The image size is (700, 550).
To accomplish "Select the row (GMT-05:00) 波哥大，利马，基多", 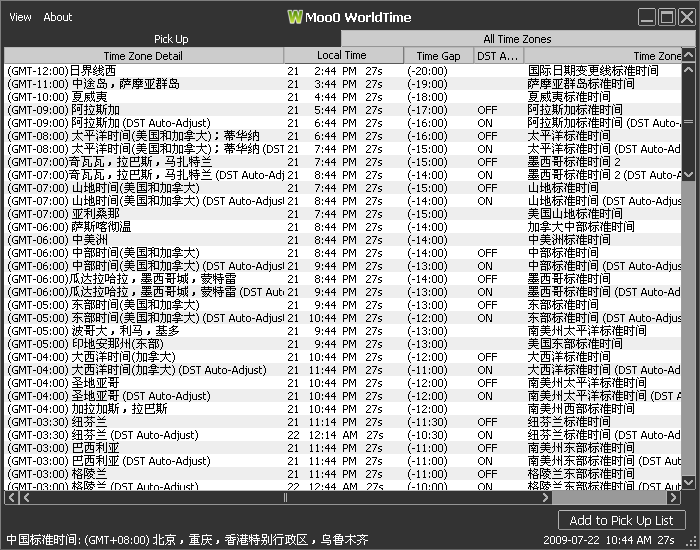I will [x=343, y=331].
